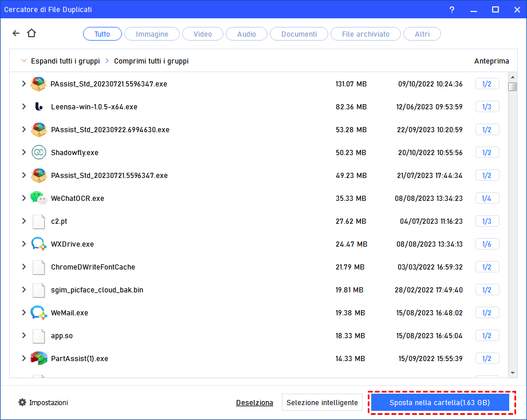Image resolution: width=527 pixels, height=420 pixels.
Task: Click the Anteprima column header
Action: (x=491, y=61)
